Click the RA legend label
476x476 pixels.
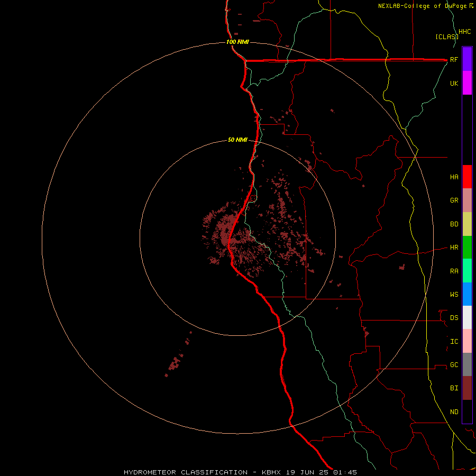(454, 271)
